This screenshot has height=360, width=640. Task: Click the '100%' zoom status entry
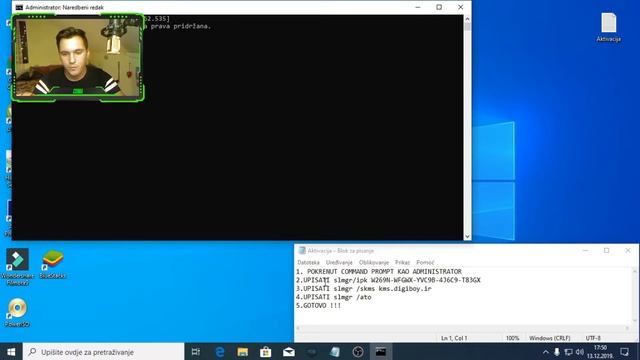[513, 338]
